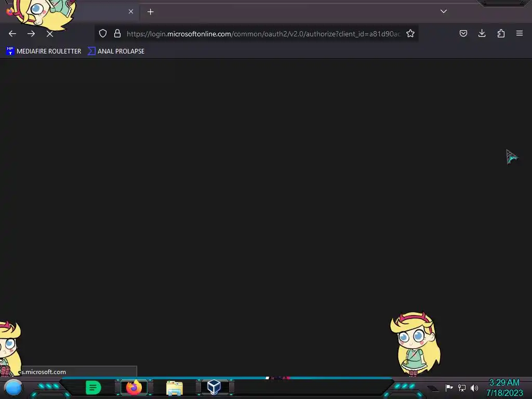
Task: Open the Downloads panel
Action: click(482, 33)
